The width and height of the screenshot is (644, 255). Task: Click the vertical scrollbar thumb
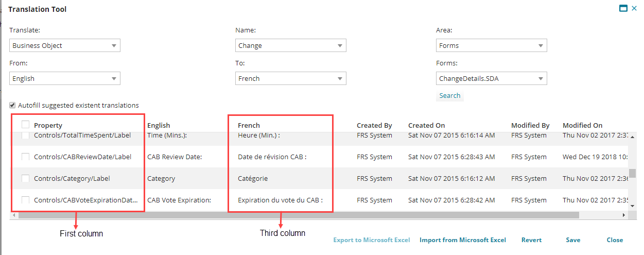pos(633,173)
